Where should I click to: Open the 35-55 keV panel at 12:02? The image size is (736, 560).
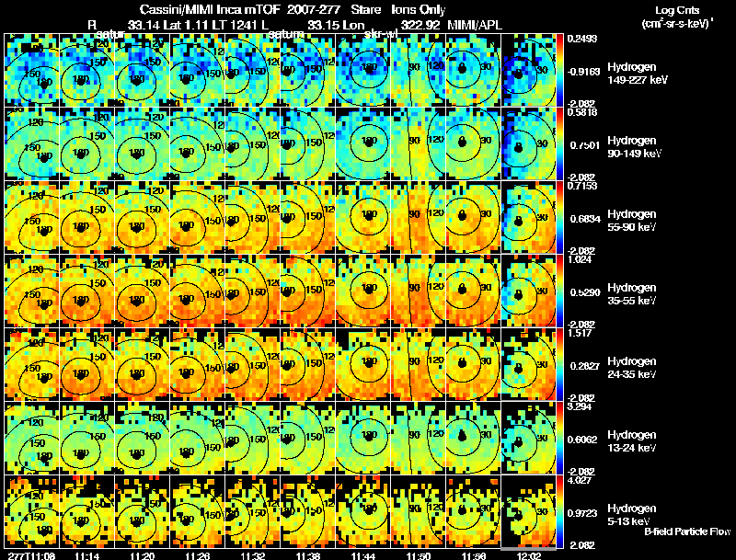[528, 291]
